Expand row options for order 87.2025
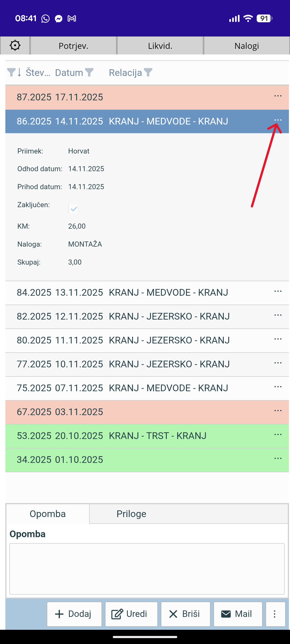This screenshot has height=644, width=290. pos(278,96)
